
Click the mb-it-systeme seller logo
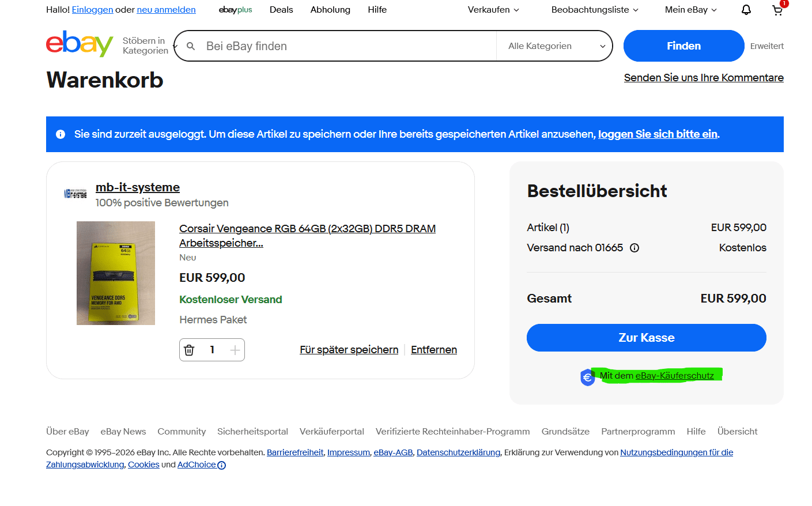click(x=75, y=194)
